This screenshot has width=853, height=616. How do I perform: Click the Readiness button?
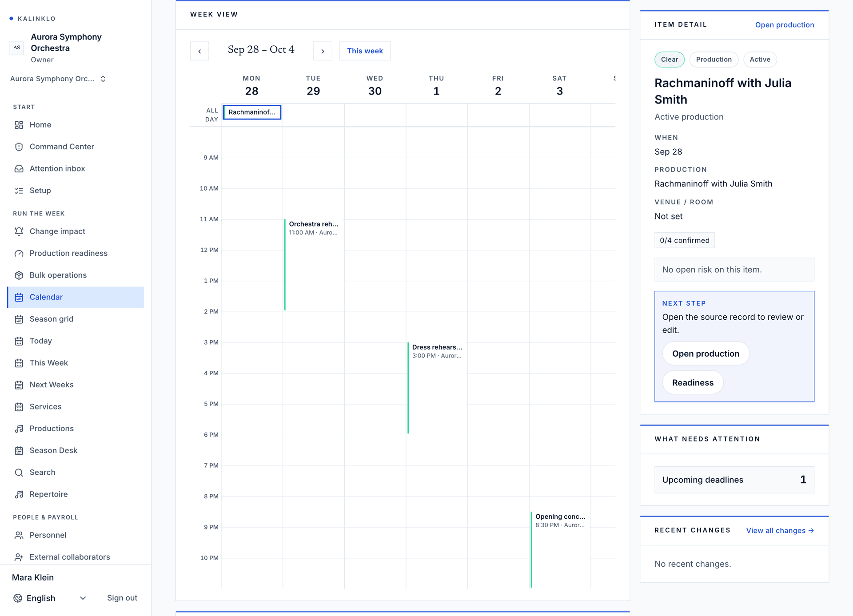[693, 382]
